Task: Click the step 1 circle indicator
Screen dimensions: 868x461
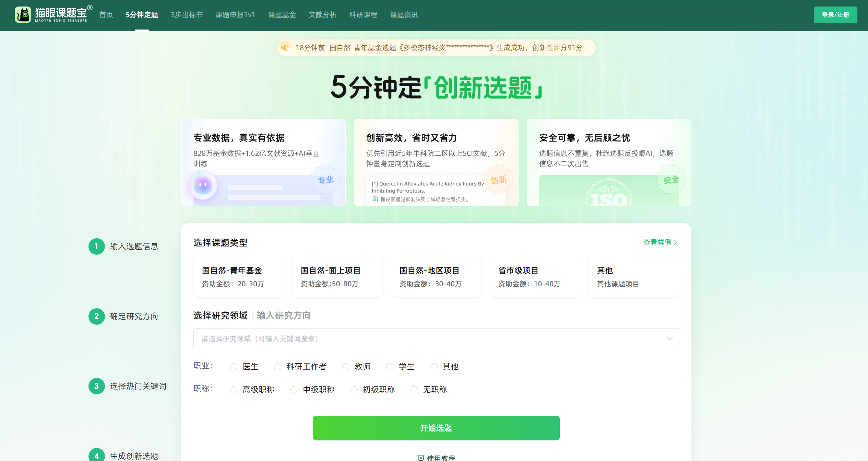Action: pyautogui.click(x=96, y=246)
